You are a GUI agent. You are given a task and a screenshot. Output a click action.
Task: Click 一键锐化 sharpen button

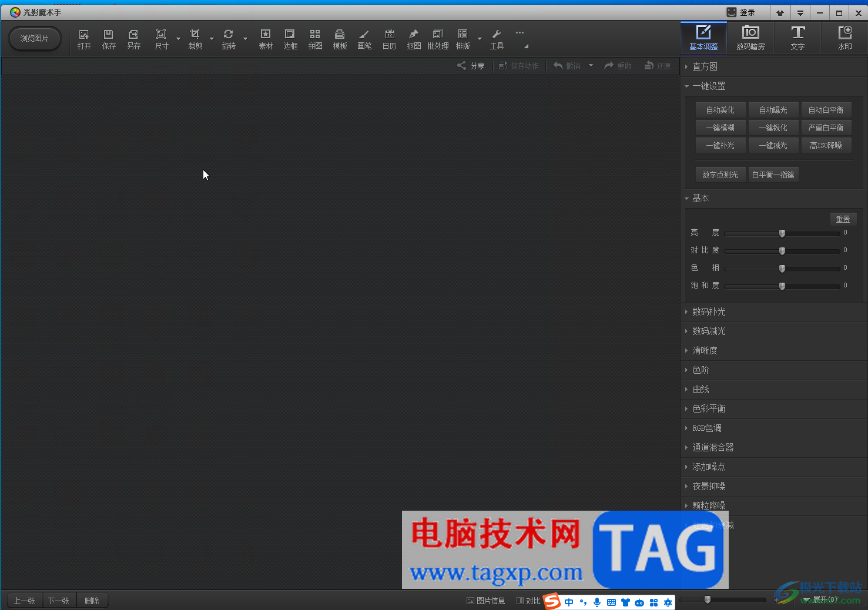773,128
